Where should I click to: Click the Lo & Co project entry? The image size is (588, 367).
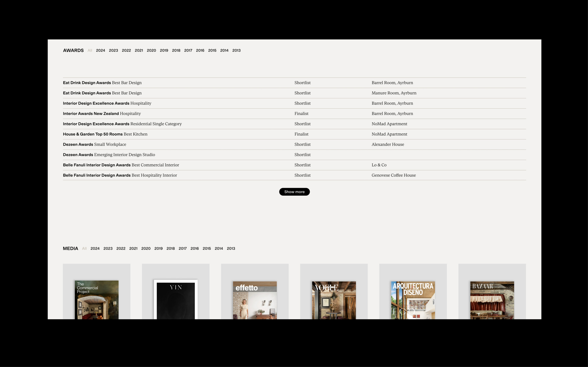click(x=379, y=165)
